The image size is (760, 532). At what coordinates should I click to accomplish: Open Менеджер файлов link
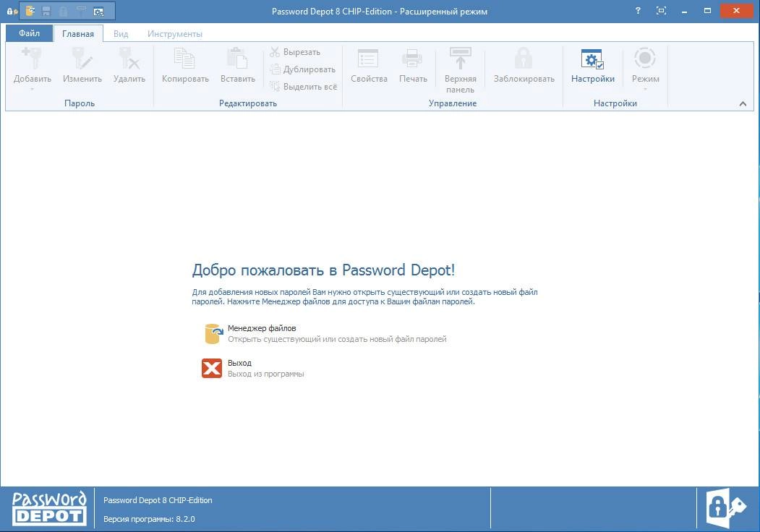pyautogui.click(x=262, y=328)
